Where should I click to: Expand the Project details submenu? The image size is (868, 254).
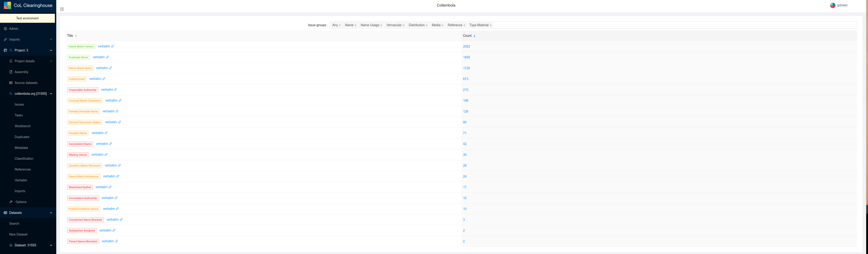click(51, 61)
